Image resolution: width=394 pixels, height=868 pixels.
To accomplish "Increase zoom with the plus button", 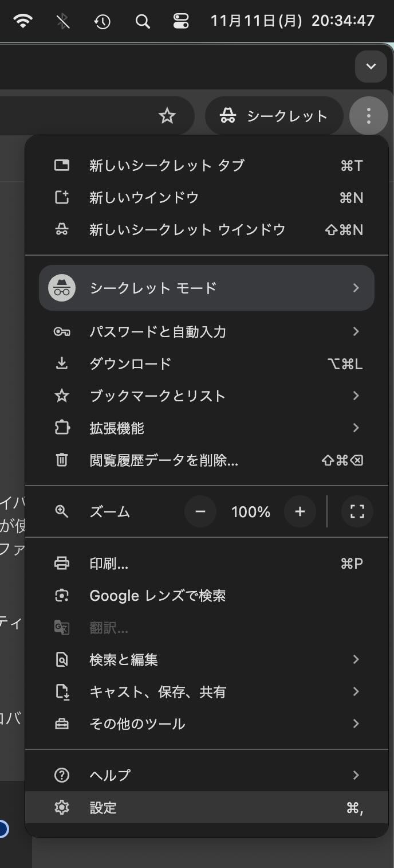I will pos(300,511).
